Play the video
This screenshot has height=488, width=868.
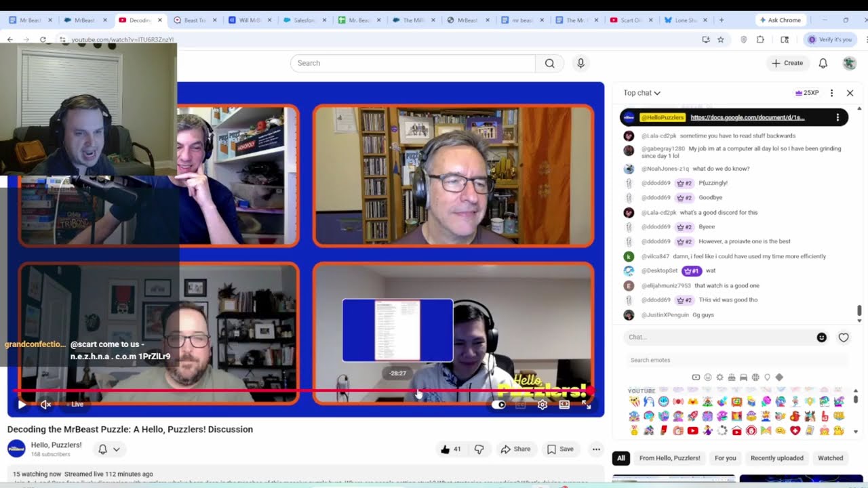click(22, 405)
